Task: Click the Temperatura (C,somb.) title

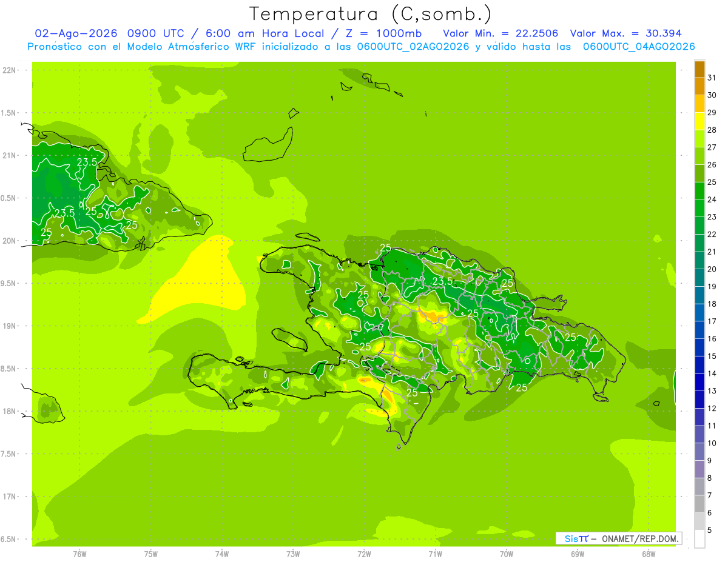Action: 370,13
